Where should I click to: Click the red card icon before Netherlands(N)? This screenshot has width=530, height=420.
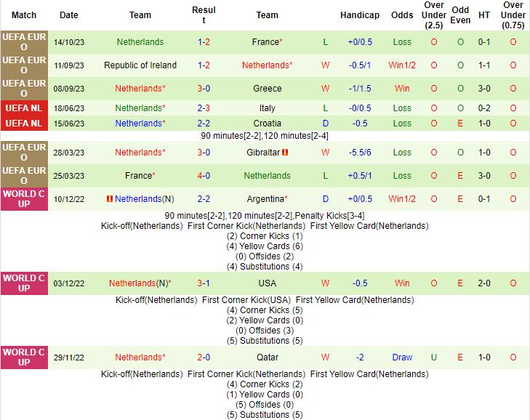click(110, 199)
